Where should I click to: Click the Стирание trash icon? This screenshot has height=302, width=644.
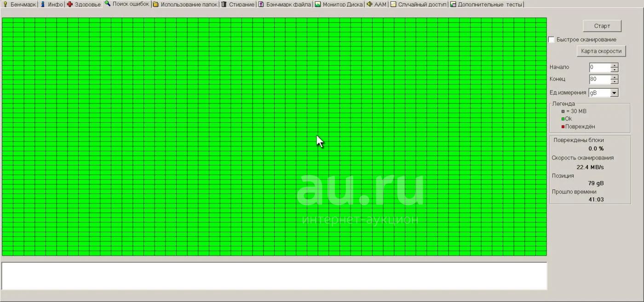224,4
